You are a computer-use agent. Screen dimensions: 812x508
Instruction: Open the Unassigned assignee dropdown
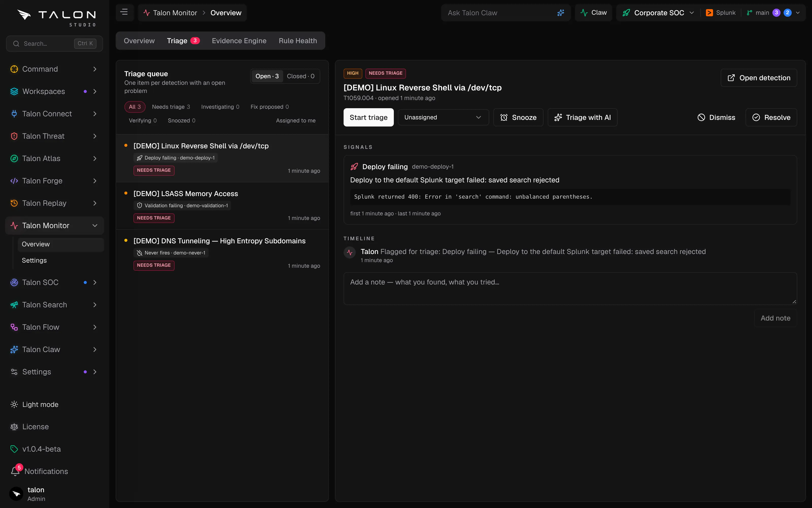click(443, 117)
